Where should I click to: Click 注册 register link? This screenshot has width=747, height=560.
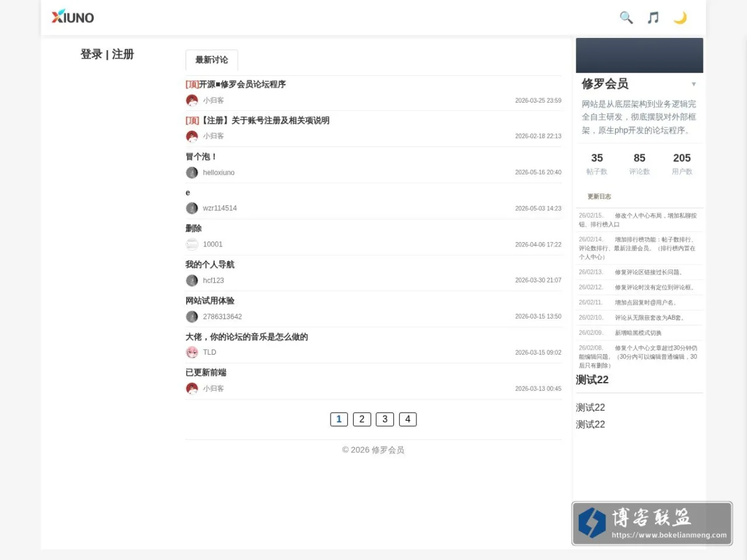(x=123, y=54)
